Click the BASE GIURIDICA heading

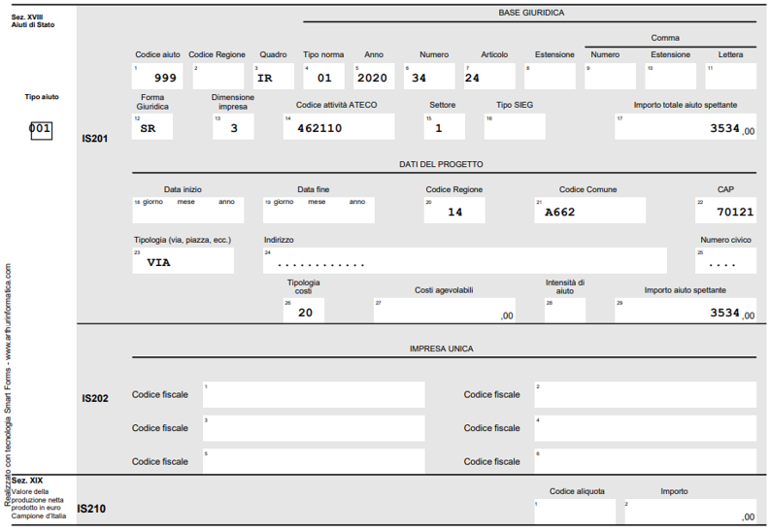pyautogui.click(x=531, y=13)
